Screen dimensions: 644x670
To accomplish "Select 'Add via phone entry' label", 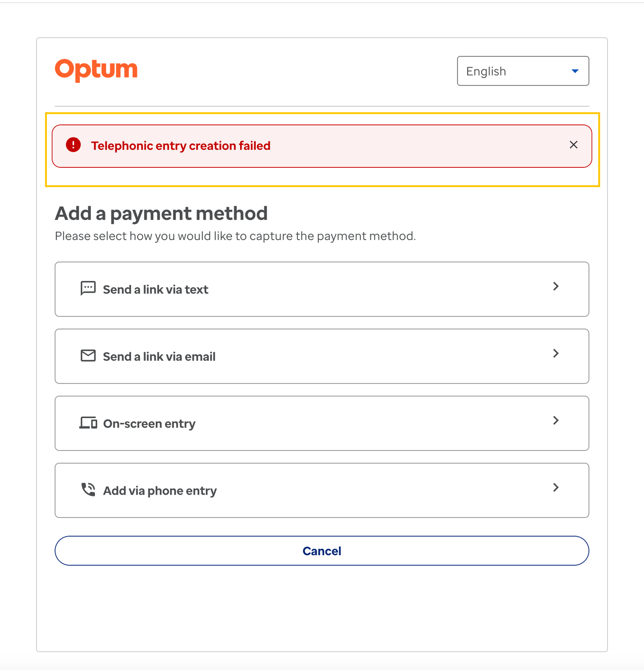I will point(160,491).
